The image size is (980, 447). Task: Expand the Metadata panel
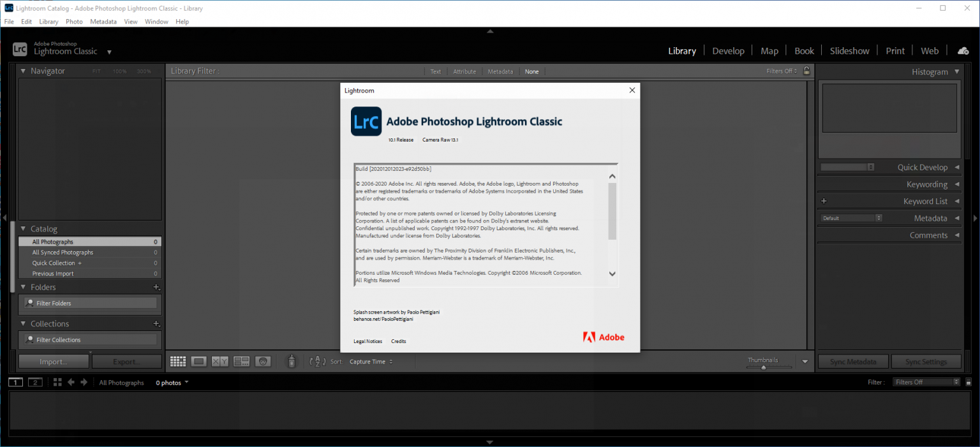coord(956,218)
